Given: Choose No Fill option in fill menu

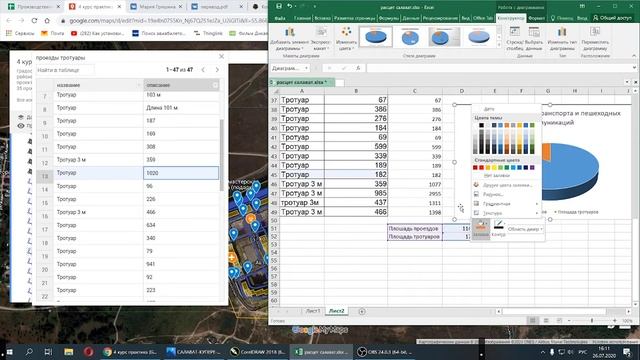Looking at the screenshot, I should pos(497,175).
